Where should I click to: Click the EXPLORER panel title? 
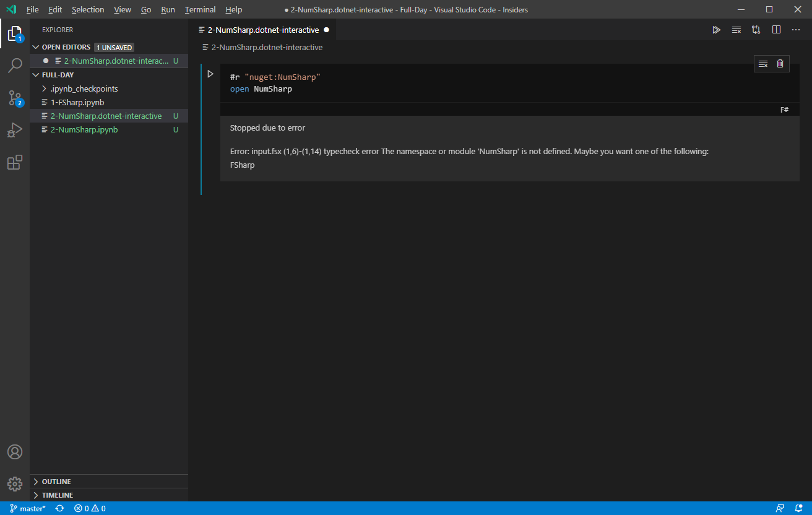coord(58,30)
